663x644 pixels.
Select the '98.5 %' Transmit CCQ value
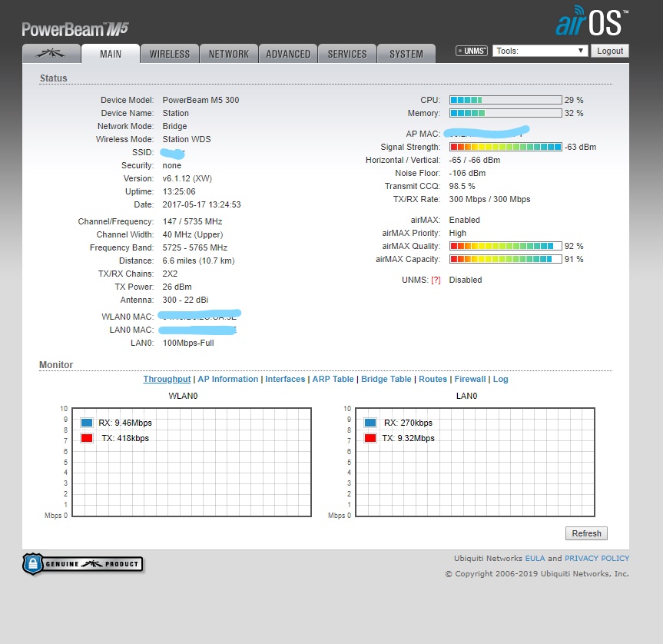[462, 187]
